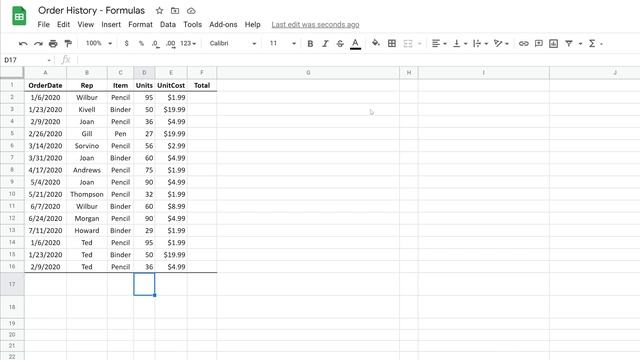Toggle italic formatting
Viewport: 640px width, 360px height.
325,43
